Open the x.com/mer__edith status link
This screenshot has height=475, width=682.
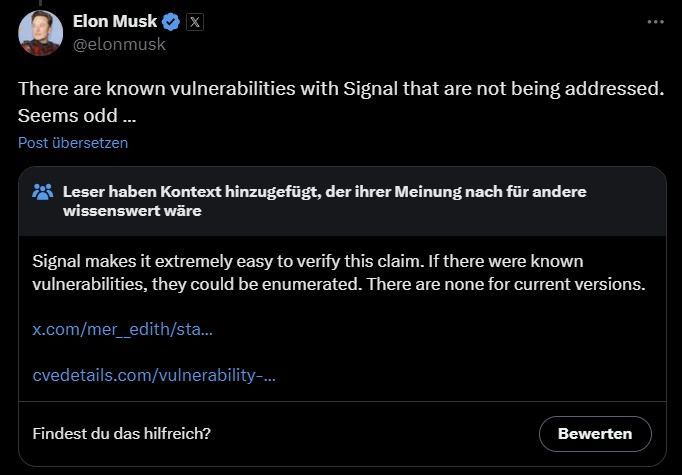coord(122,328)
